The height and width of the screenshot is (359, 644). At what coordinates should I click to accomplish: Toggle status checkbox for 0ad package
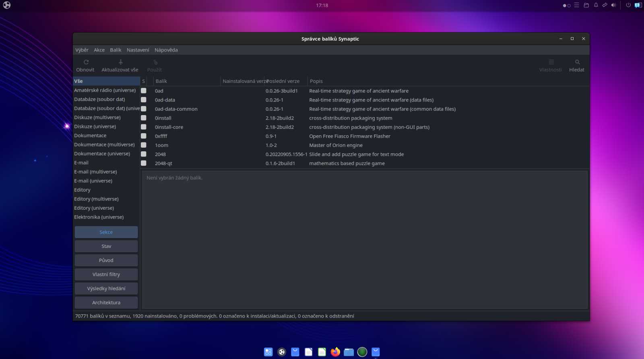[144, 91]
